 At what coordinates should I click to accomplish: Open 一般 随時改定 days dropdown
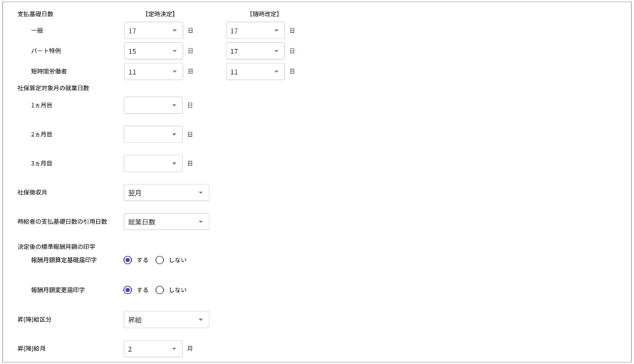coord(255,31)
